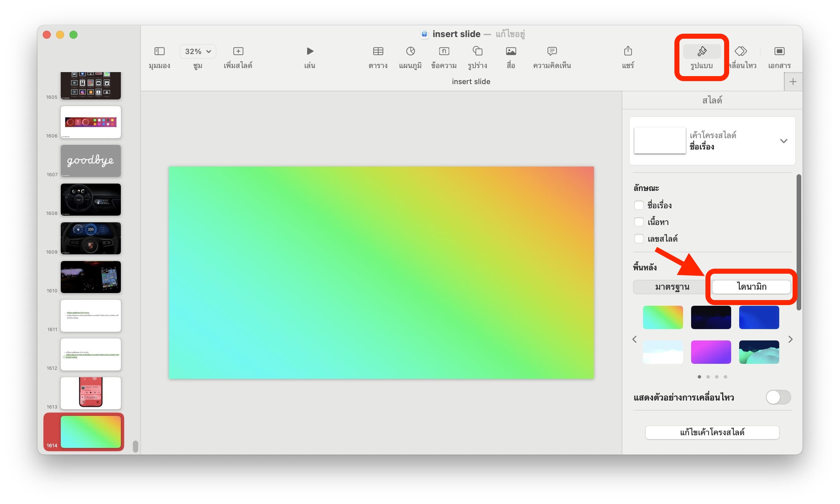Expand the slide layout (เค้าโครงสไลด์) chooser
Image resolution: width=840 pixels, height=504 pixels.
tap(783, 141)
